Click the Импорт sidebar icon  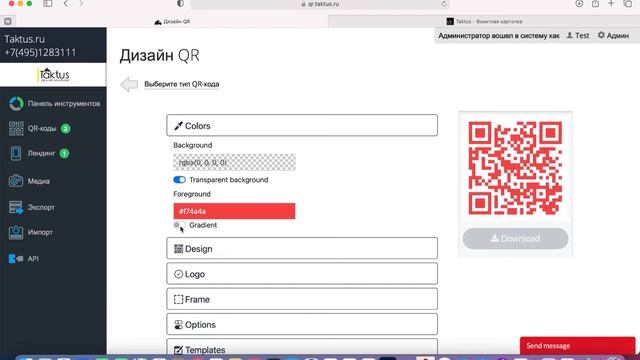point(16,232)
